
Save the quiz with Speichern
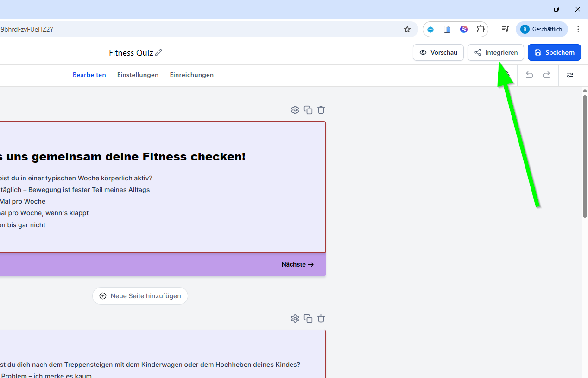[554, 52]
